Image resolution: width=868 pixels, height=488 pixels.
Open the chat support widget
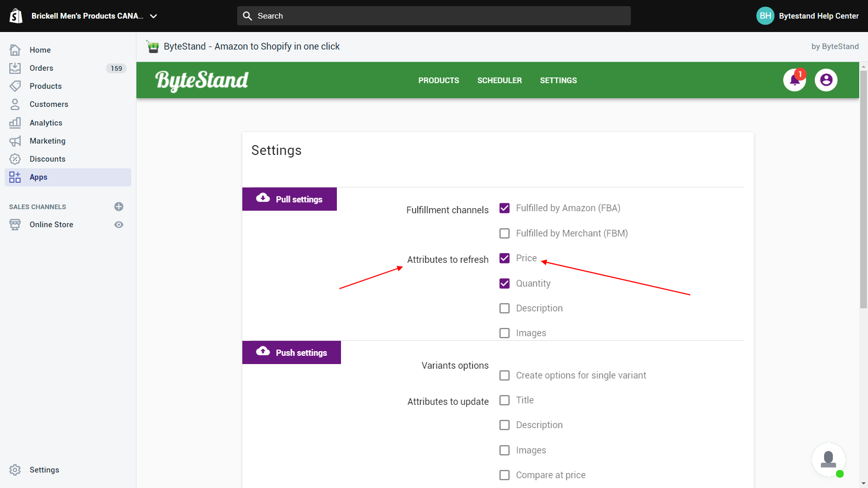(x=828, y=460)
